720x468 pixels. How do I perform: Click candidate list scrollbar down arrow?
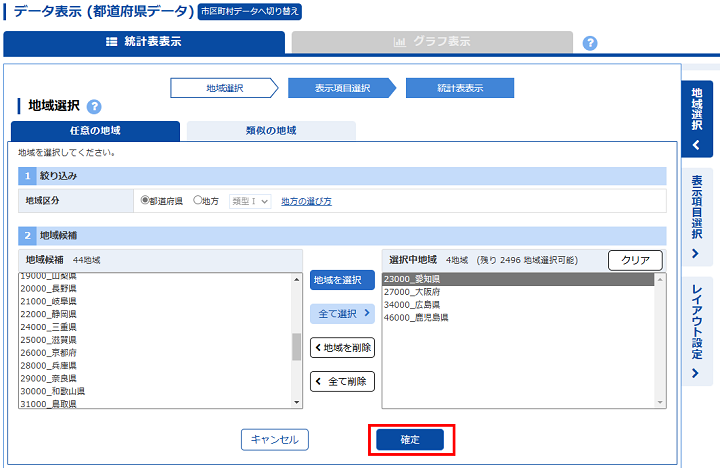(297, 403)
